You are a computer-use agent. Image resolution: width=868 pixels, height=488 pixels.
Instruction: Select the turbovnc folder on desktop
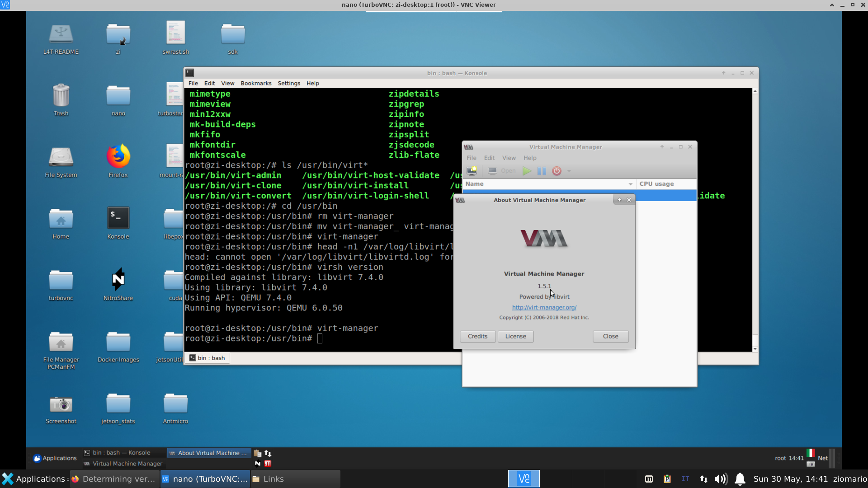tap(61, 285)
